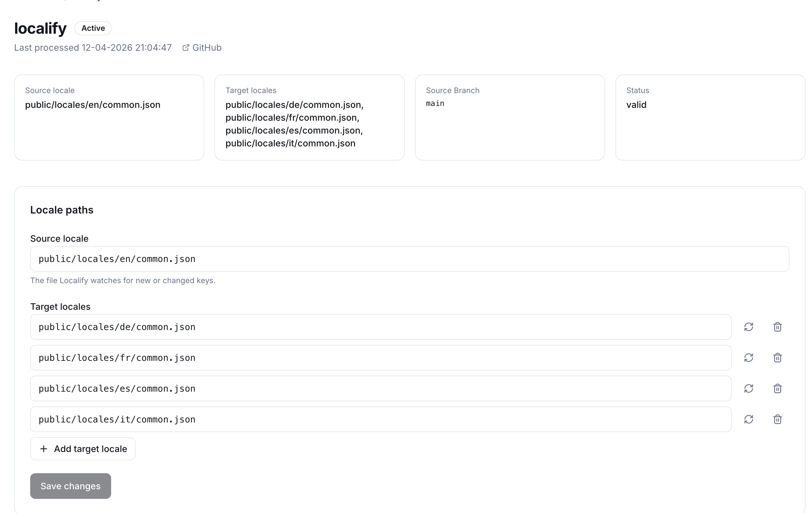Screen dimensions: 812x513
Task: Delete the it/common.json target locale
Action: pyautogui.click(x=778, y=419)
